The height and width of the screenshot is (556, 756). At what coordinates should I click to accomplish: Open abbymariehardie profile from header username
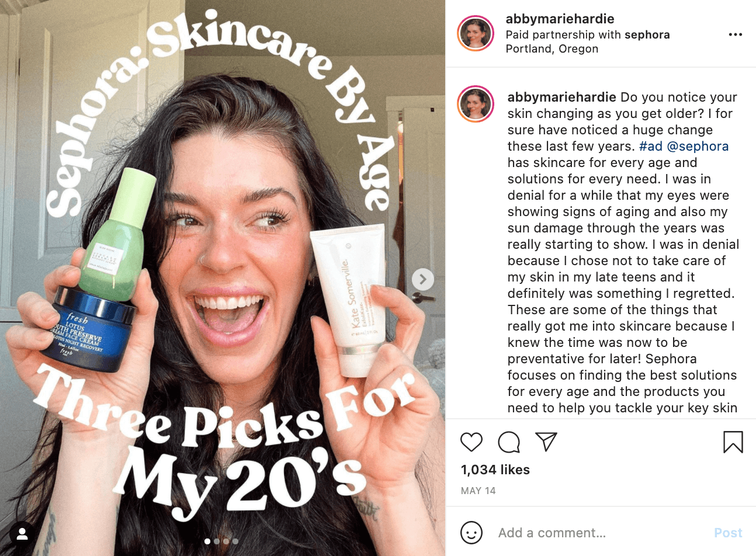tap(560, 19)
